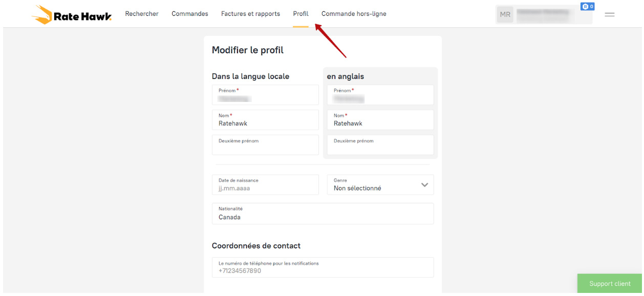Go to the Rechercher menu item
This screenshot has height=296, width=644.
click(142, 14)
